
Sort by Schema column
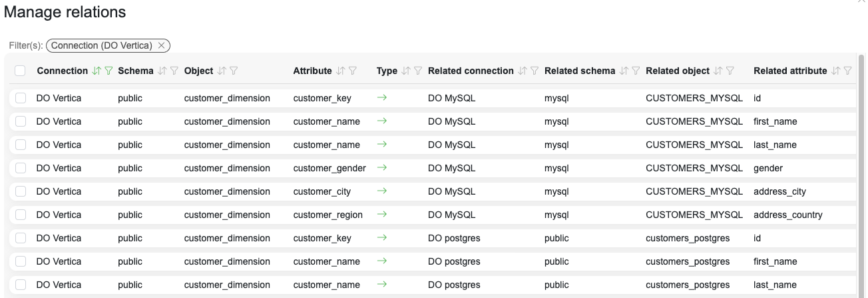click(x=161, y=71)
